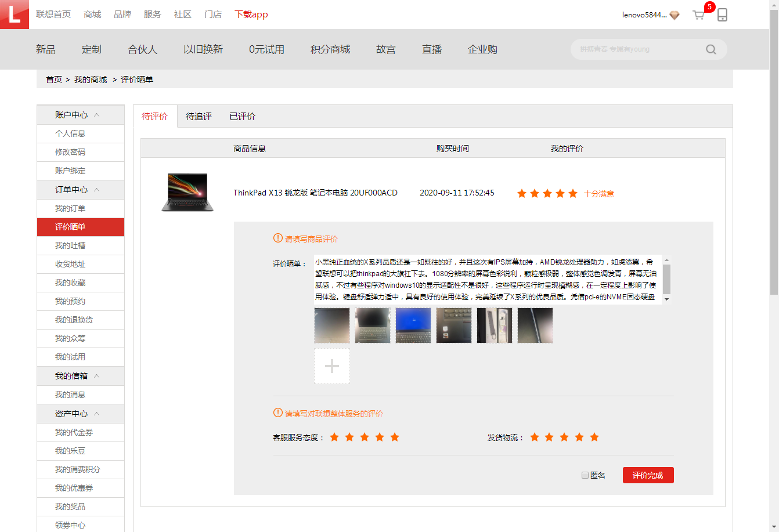The width and height of the screenshot is (779, 532).
Task: Rate 客服服务态度 two stars
Action: pos(349,437)
